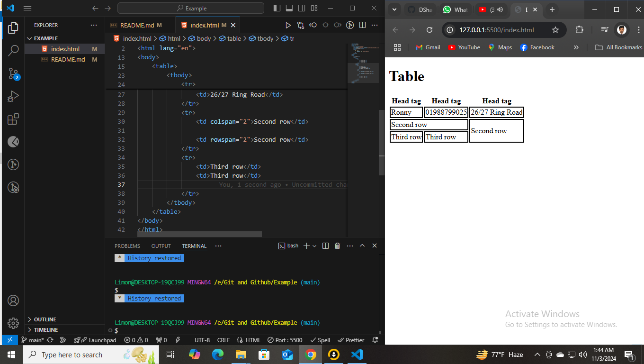The image size is (644, 364).
Task: Open the Search view in activity bar
Action: coord(13,50)
